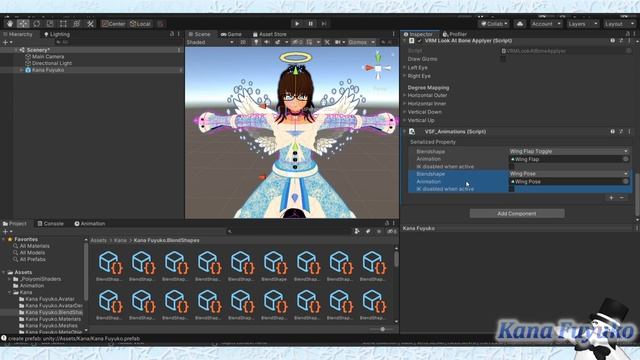The image size is (640, 360).
Task: Lock the Inspector panel
Action: [628, 34]
